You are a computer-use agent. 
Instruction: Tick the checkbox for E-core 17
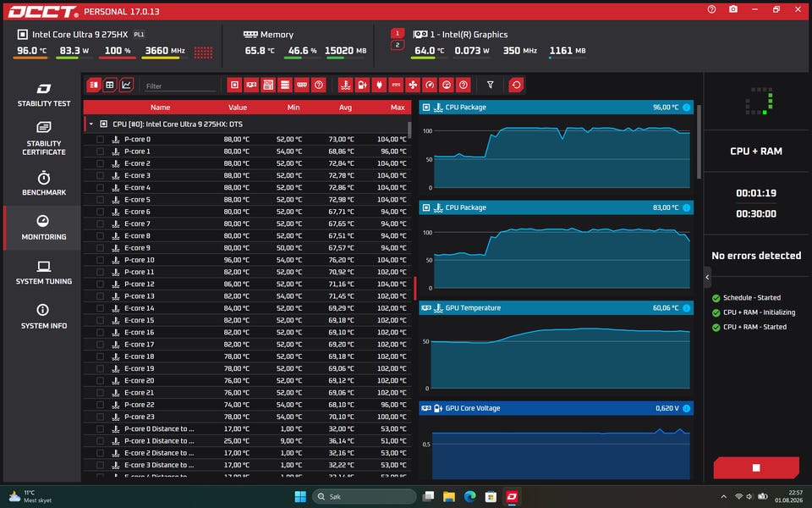tap(101, 345)
